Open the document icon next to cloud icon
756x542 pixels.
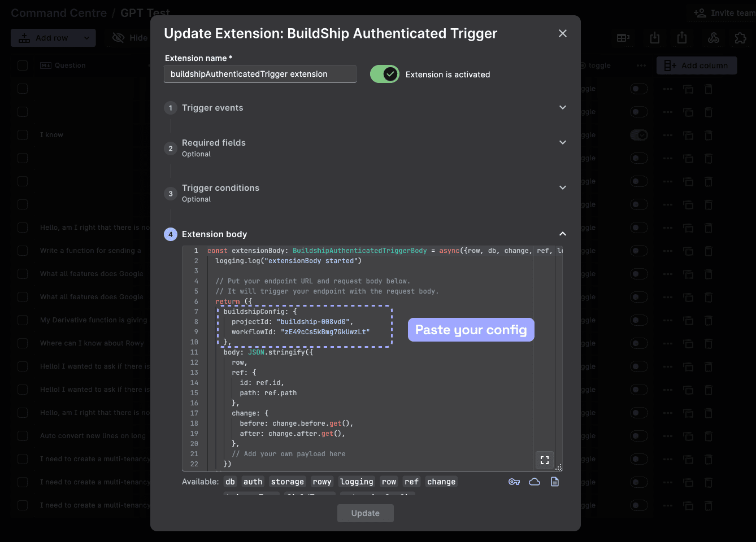555,482
